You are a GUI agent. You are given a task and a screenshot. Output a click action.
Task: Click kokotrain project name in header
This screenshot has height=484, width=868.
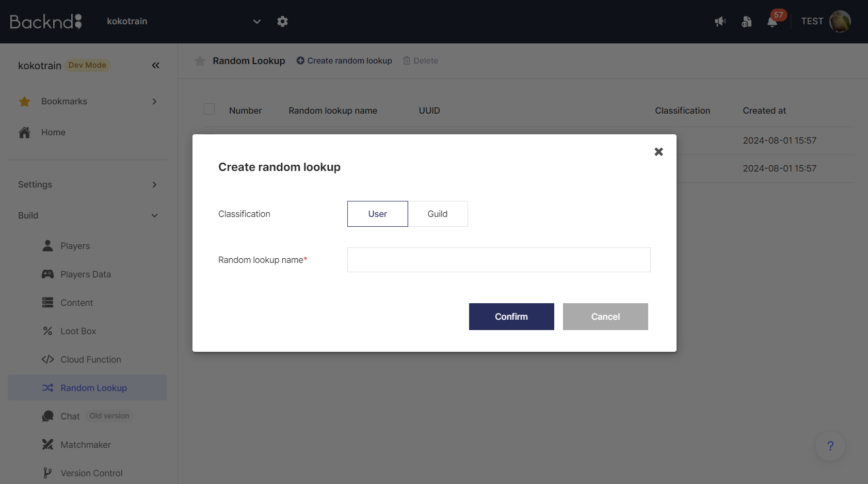127,21
